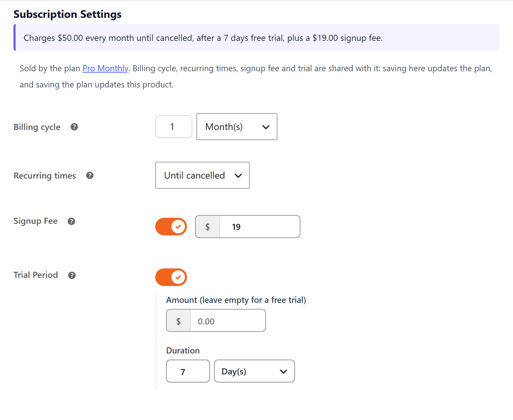Click the Charges $50.00 summary notice
The width and height of the screenshot is (513, 420).
click(256, 37)
